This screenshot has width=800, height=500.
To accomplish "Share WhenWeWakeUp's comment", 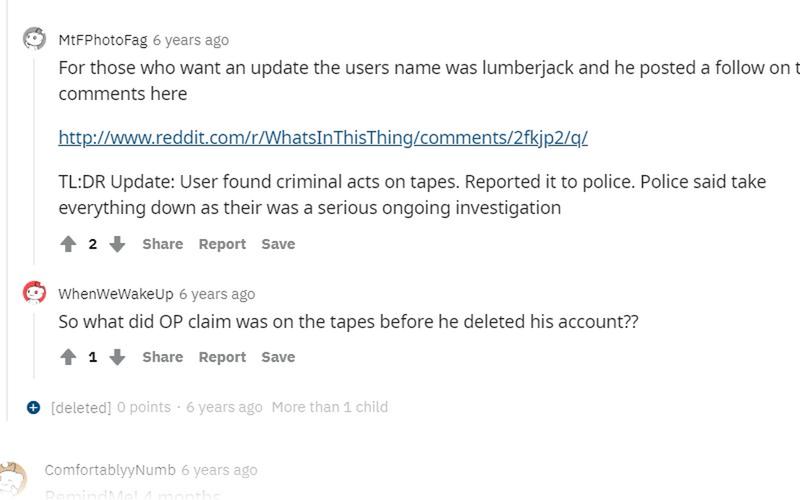I will click(162, 357).
